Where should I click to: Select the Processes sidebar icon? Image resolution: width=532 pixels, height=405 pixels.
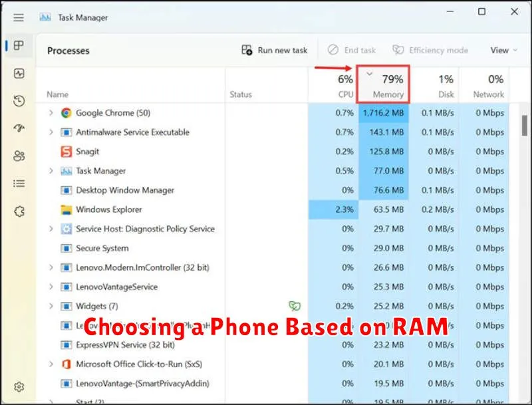[x=19, y=45]
